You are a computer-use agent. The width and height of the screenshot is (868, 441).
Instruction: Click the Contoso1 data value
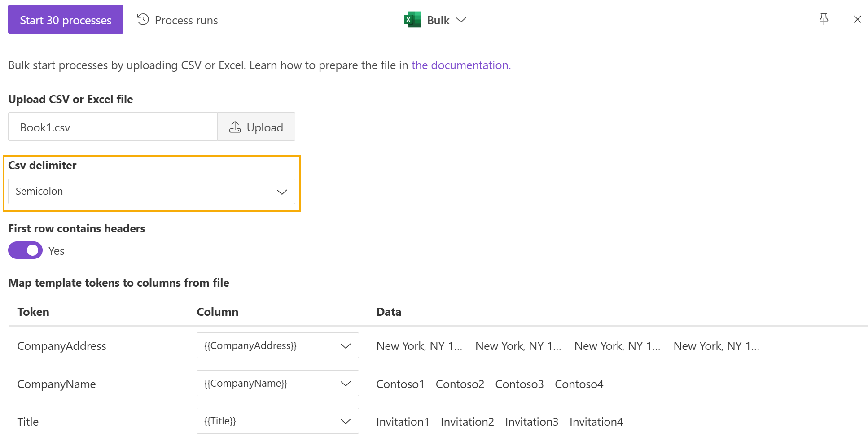pos(400,384)
